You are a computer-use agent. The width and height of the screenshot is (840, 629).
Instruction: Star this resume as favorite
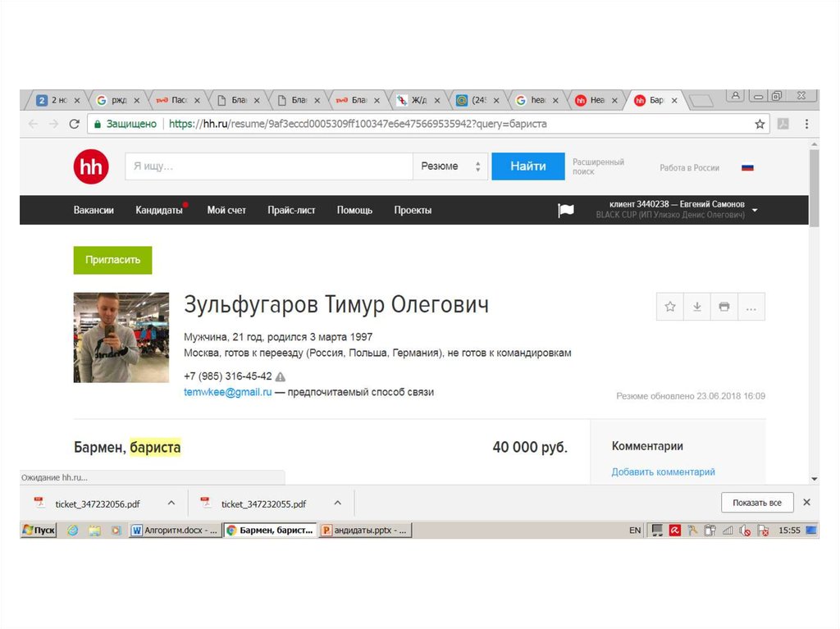[670, 307]
